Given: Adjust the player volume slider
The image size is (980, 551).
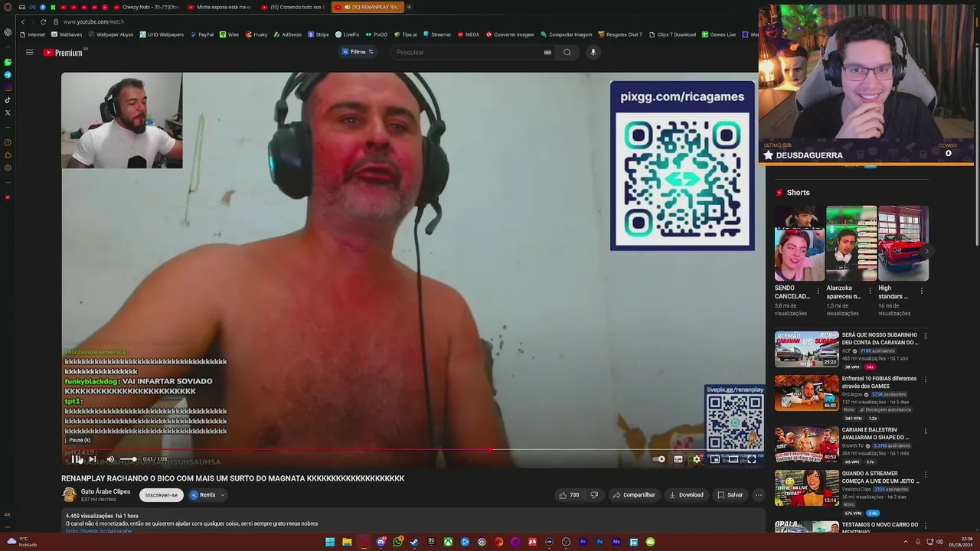Looking at the screenshot, I should pyautogui.click(x=128, y=459).
